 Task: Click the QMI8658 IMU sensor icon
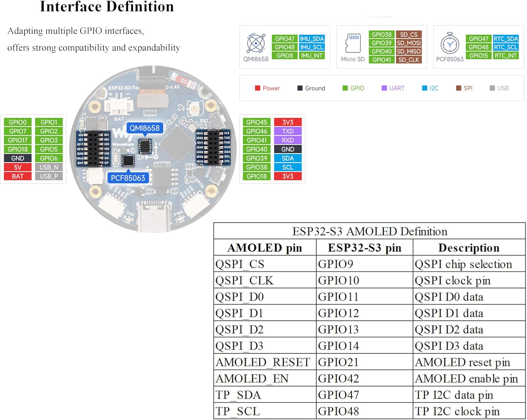[x=256, y=43]
